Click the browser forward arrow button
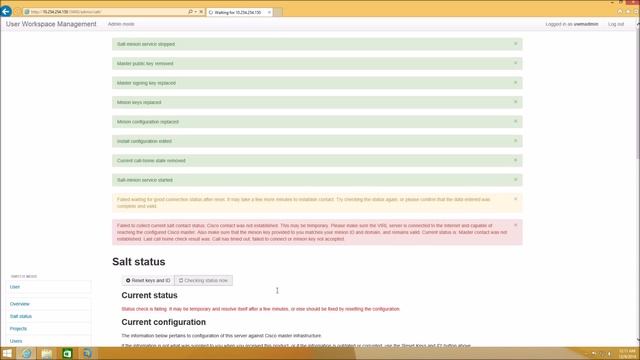This screenshot has height=360, width=640. point(17,12)
